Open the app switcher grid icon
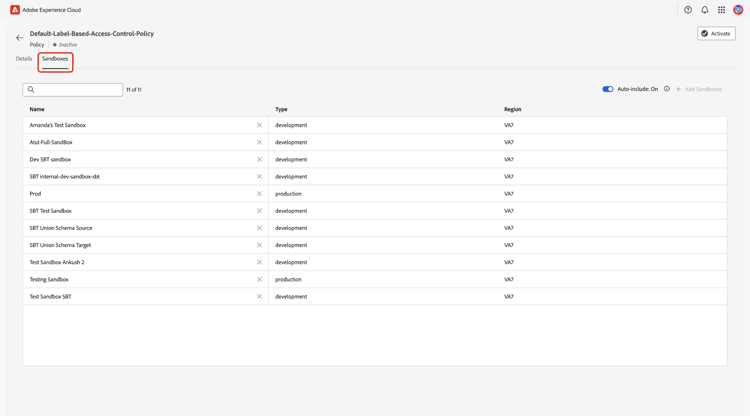 [x=721, y=10]
